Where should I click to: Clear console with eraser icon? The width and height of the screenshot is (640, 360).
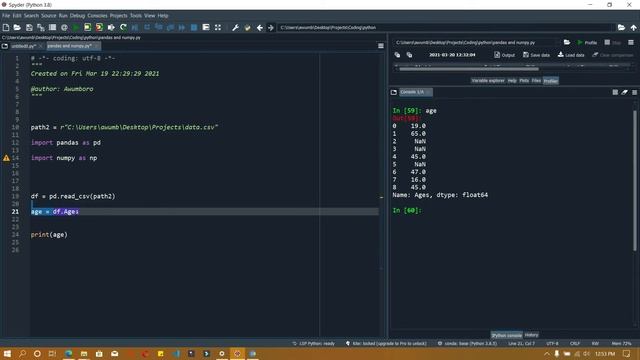coord(624,92)
